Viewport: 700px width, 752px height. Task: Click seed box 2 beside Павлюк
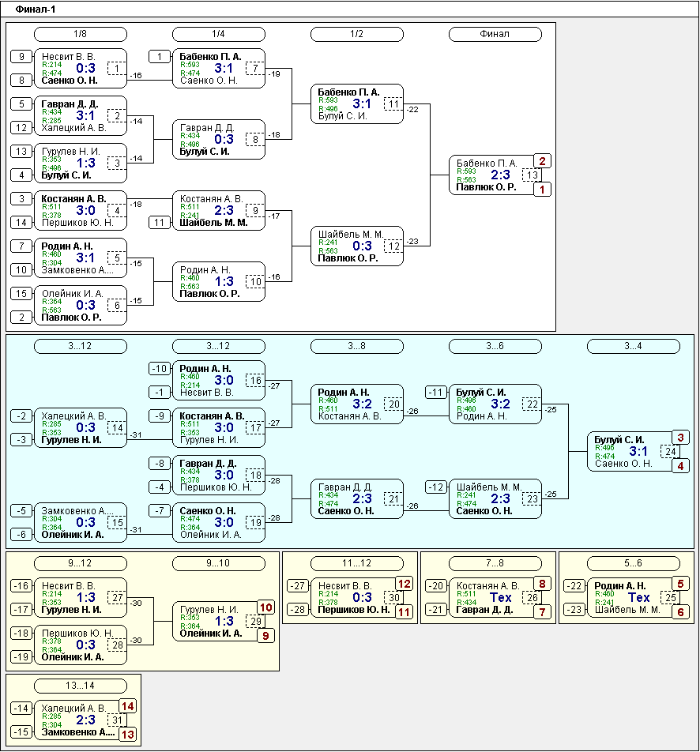(21, 317)
